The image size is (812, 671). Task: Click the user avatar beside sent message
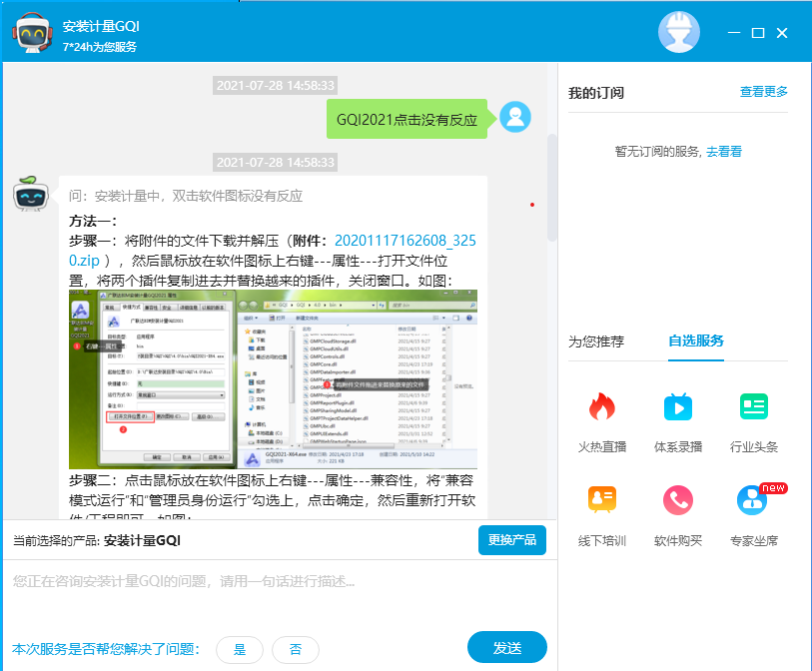pyautogui.click(x=515, y=117)
